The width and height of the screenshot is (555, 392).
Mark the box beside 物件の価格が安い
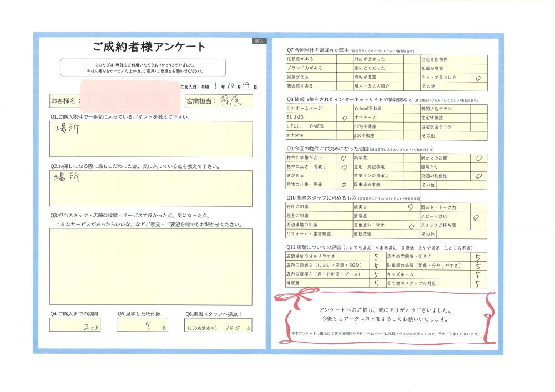click(345, 158)
